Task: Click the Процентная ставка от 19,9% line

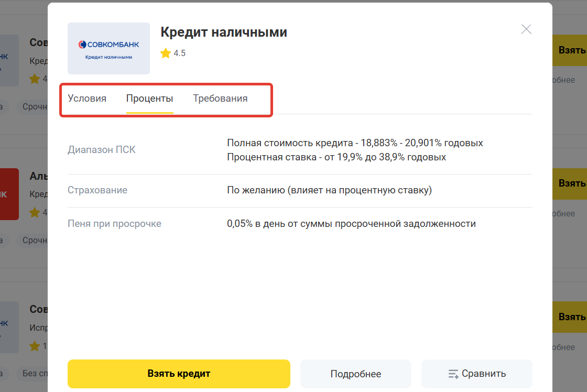Action: pyautogui.click(x=336, y=157)
